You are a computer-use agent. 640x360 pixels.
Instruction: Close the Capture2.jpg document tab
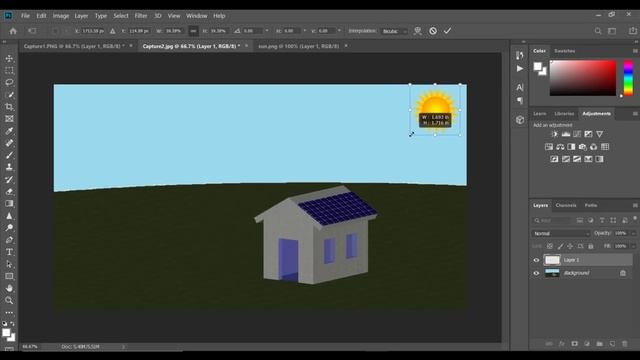pyautogui.click(x=247, y=46)
